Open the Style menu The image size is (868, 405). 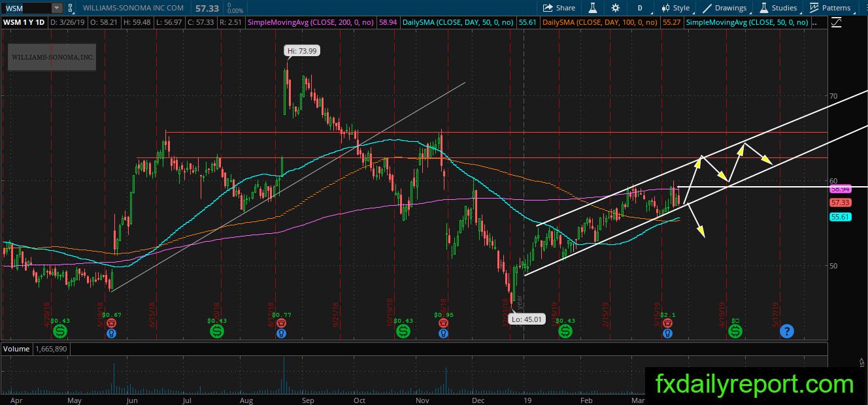click(675, 8)
